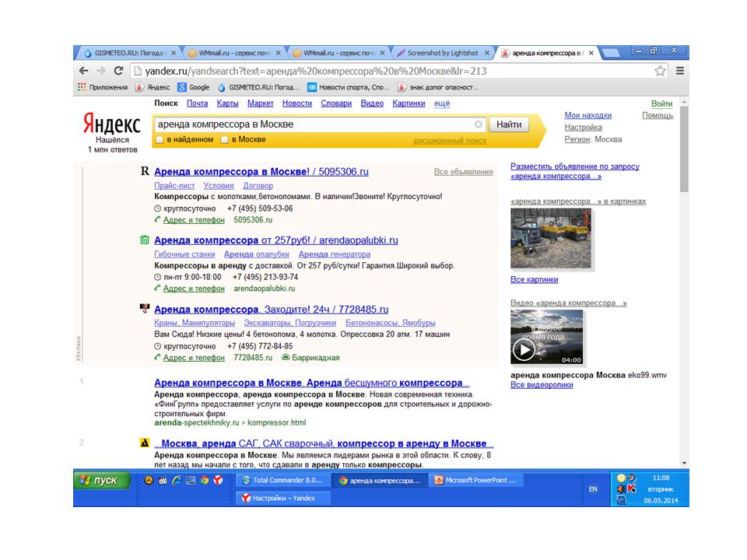This screenshot has width=747, height=560.
Task: Switch to the GISMETEO.RU: Погода tab
Action: pyautogui.click(x=130, y=53)
